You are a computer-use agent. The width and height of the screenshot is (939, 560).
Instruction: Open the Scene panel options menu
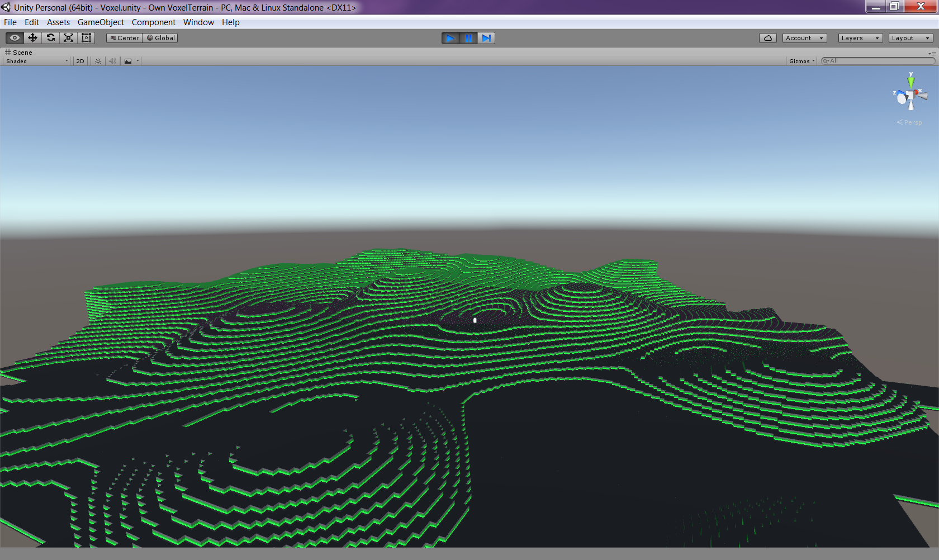point(932,54)
